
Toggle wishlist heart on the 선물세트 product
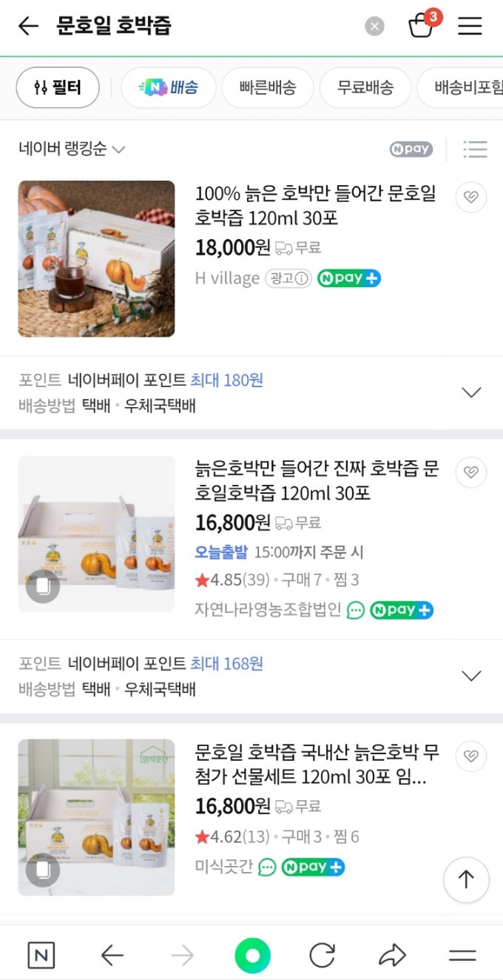coord(470,756)
